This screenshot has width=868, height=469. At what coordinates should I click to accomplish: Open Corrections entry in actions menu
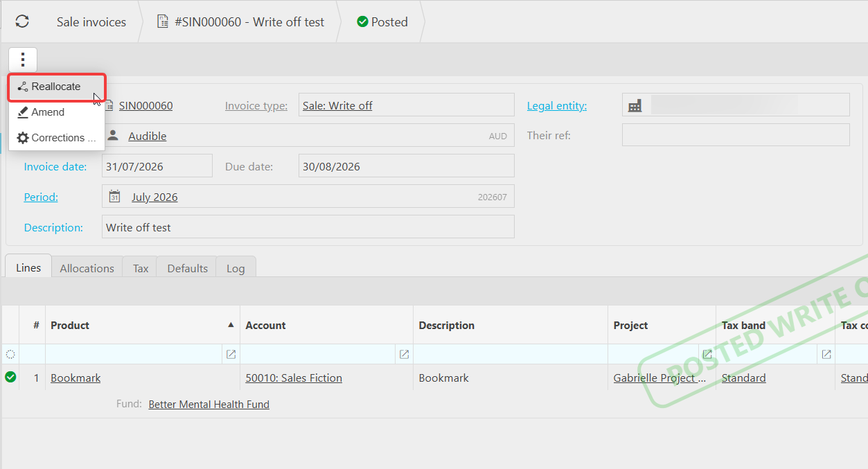point(56,138)
